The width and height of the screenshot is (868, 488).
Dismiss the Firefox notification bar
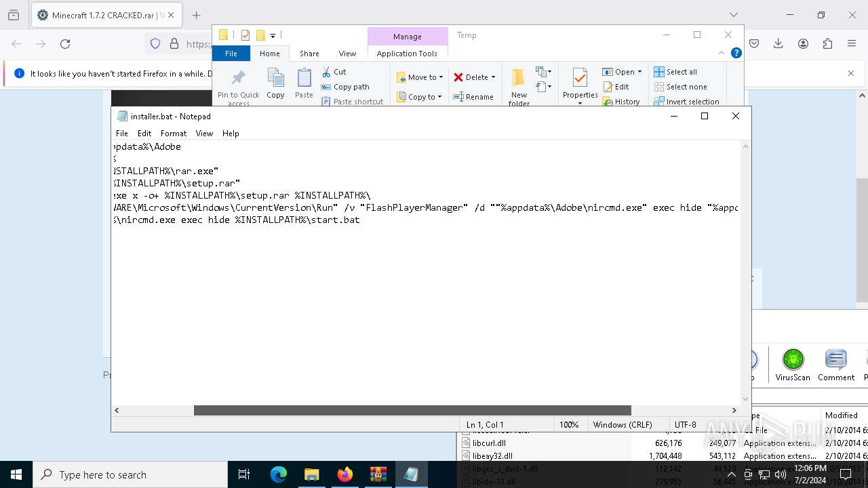pyautogui.click(x=851, y=73)
